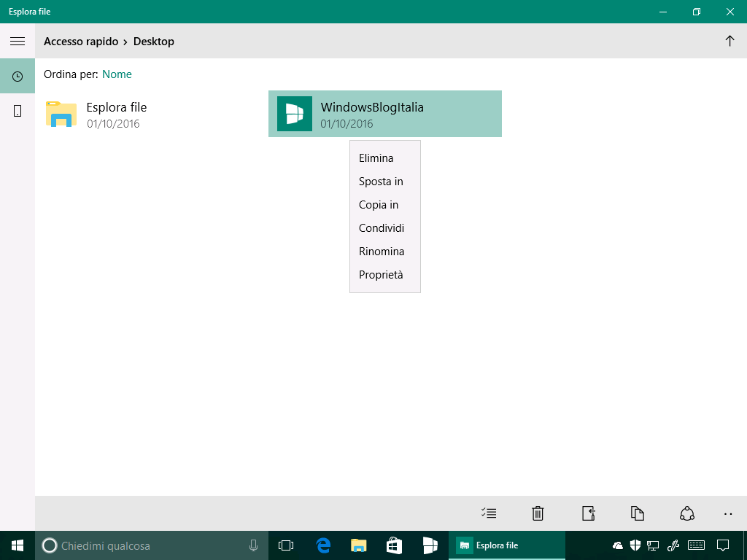Open Task View on the taskbar
Image resolution: width=747 pixels, height=560 pixels.
pyautogui.click(x=286, y=545)
